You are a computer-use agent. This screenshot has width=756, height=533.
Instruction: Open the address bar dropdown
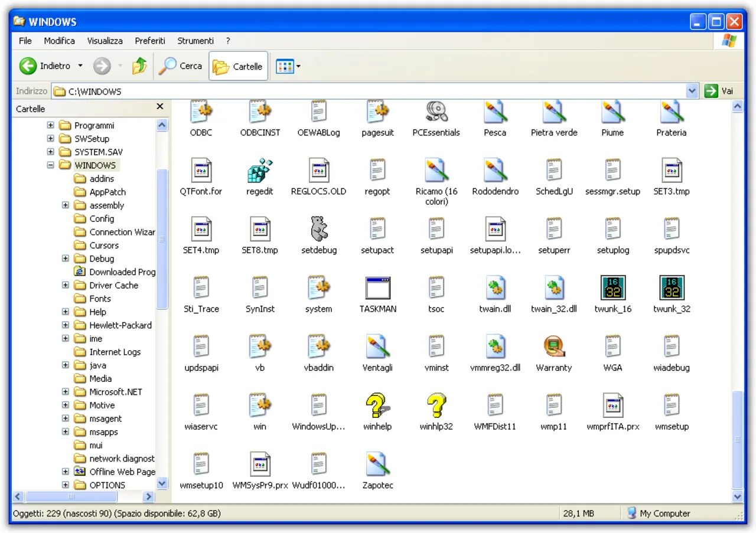pos(692,91)
